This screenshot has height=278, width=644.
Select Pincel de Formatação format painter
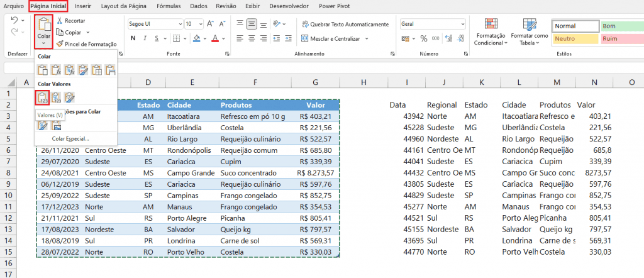(86, 44)
